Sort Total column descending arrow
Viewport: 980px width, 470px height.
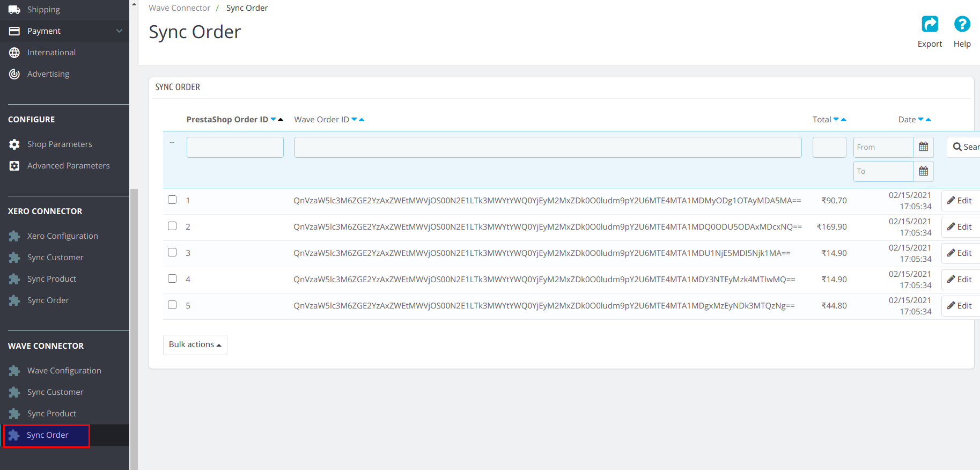point(836,119)
